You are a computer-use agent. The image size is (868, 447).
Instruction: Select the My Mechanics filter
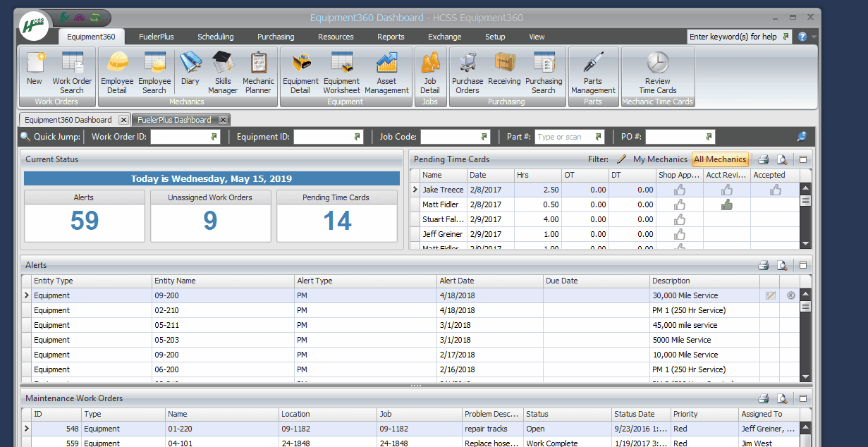tap(659, 159)
